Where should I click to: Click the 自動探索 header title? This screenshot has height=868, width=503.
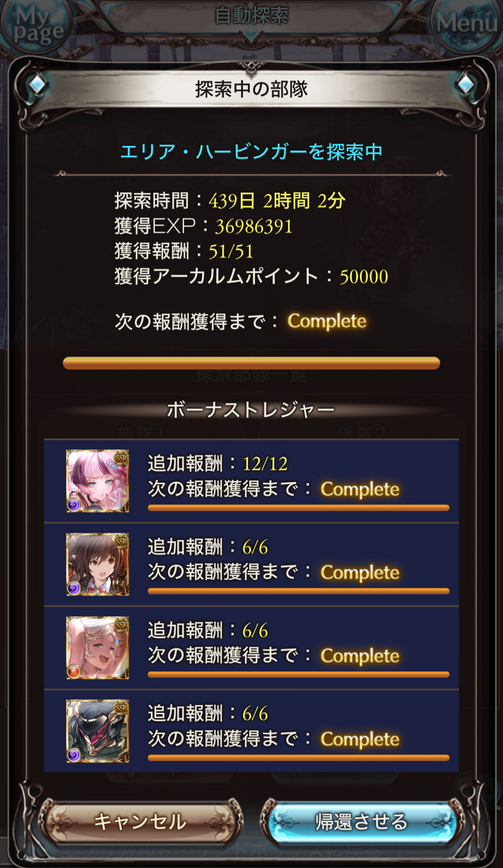tap(251, 16)
